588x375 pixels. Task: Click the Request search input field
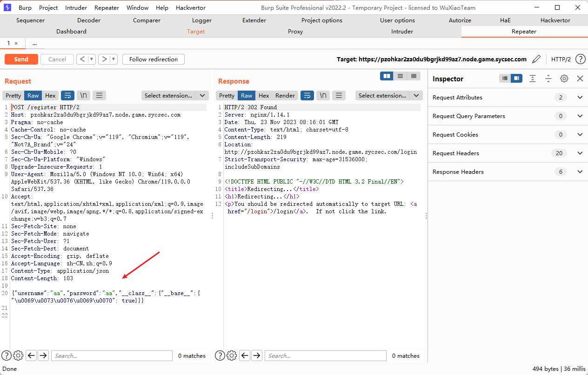[x=112, y=355]
